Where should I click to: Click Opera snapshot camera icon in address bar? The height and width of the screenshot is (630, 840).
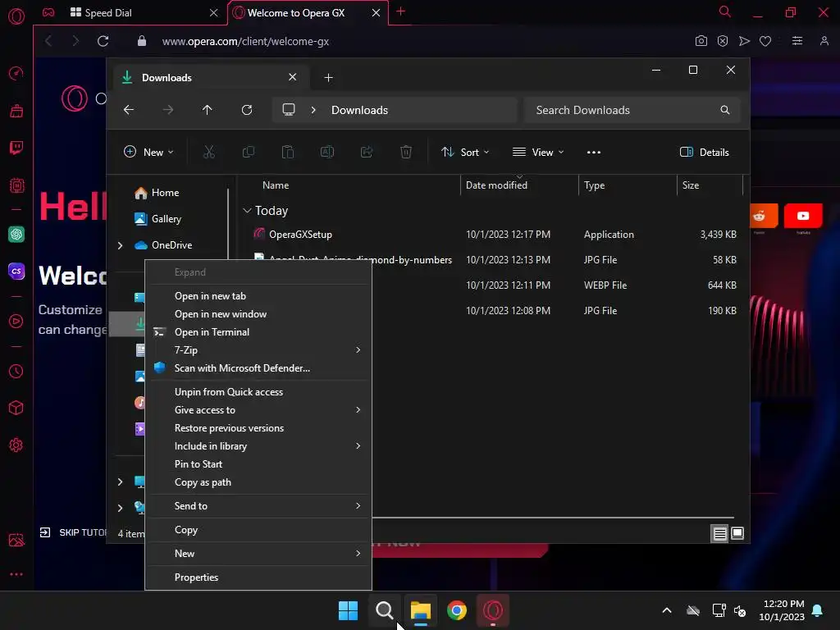pyautogui.click(x=701, y=41)
